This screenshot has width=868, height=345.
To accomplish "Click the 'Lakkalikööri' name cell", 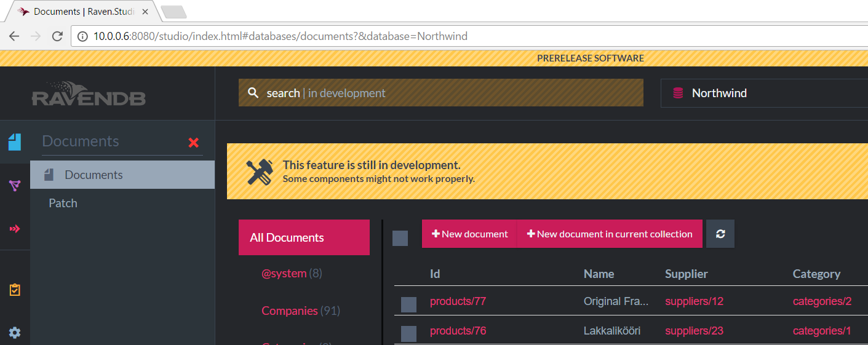I will point(612,331).
